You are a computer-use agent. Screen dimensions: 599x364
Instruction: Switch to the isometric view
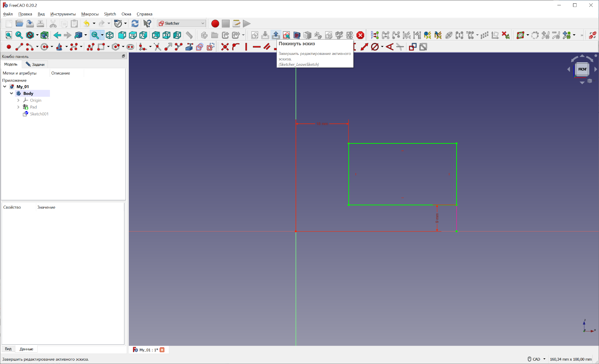110,35
